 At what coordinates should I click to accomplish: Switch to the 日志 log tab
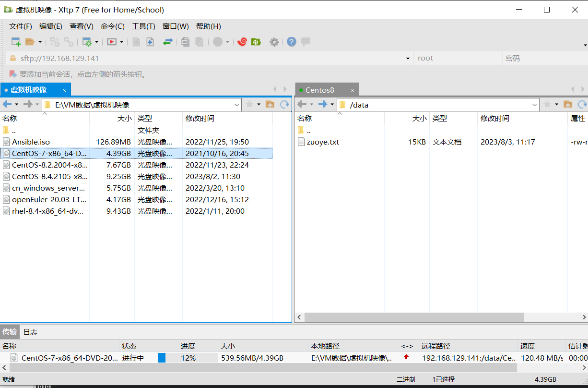[30, 332]
